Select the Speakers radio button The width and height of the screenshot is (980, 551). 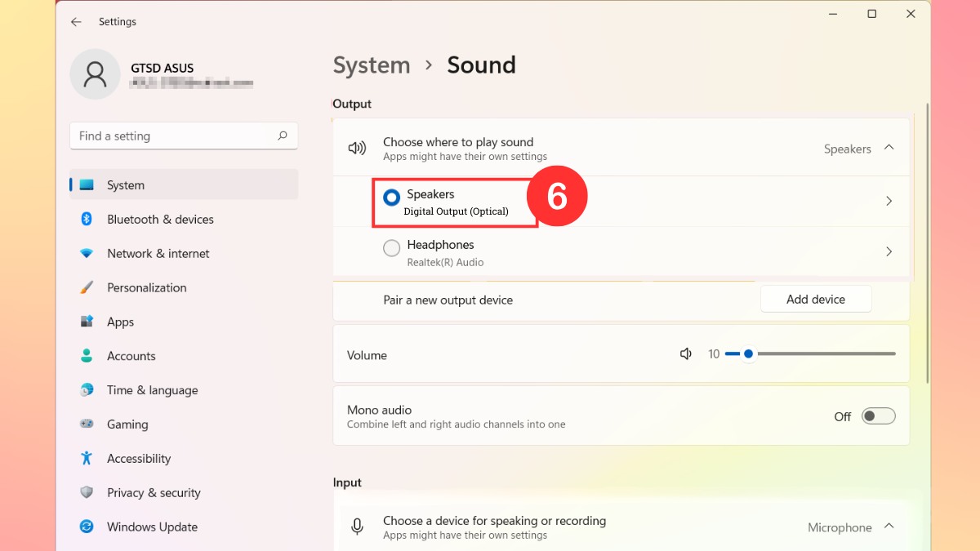click(392, 197)
